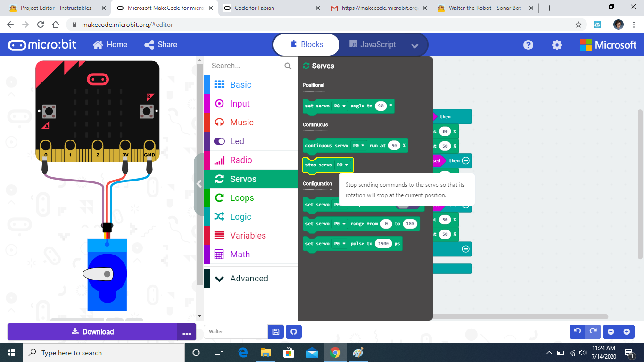Viewport: 644px width, 362px height.
Task: Open P0 dropdown on set servo angle block
Action: [340, 106]
